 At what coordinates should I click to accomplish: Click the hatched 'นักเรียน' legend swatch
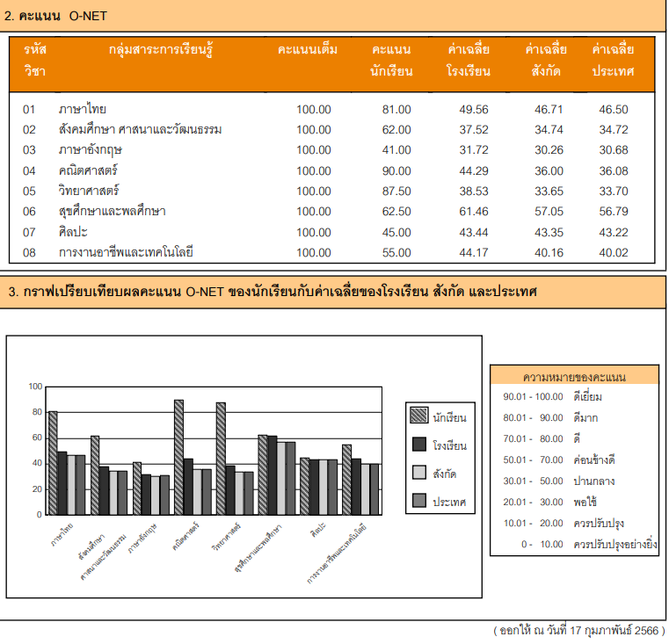click(x=419, y=416)
